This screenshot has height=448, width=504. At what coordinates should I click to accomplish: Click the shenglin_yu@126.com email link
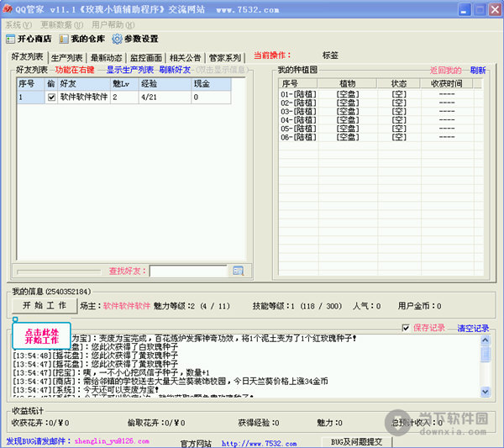click(112, 441)
